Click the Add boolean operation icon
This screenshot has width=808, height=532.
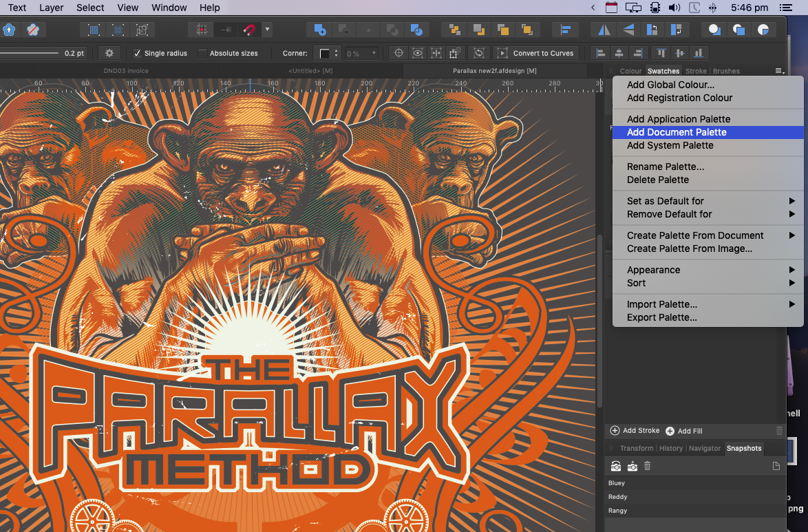(319, 30)
